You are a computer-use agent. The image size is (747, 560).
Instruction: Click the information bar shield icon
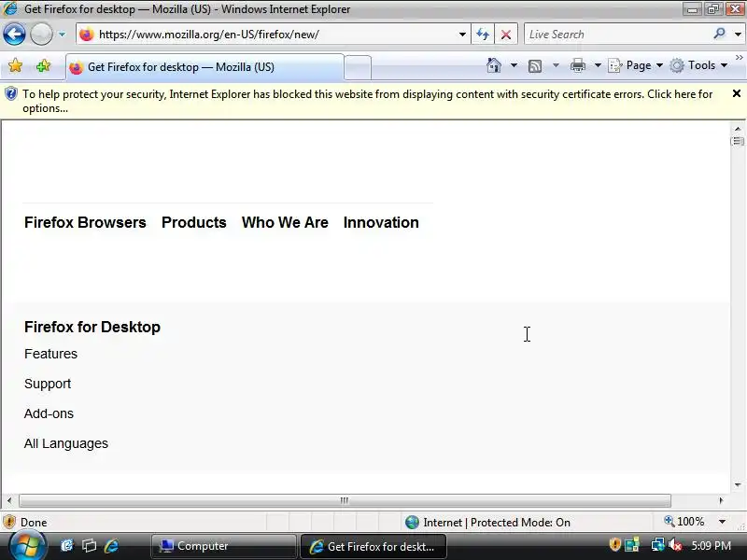point(11,94)
